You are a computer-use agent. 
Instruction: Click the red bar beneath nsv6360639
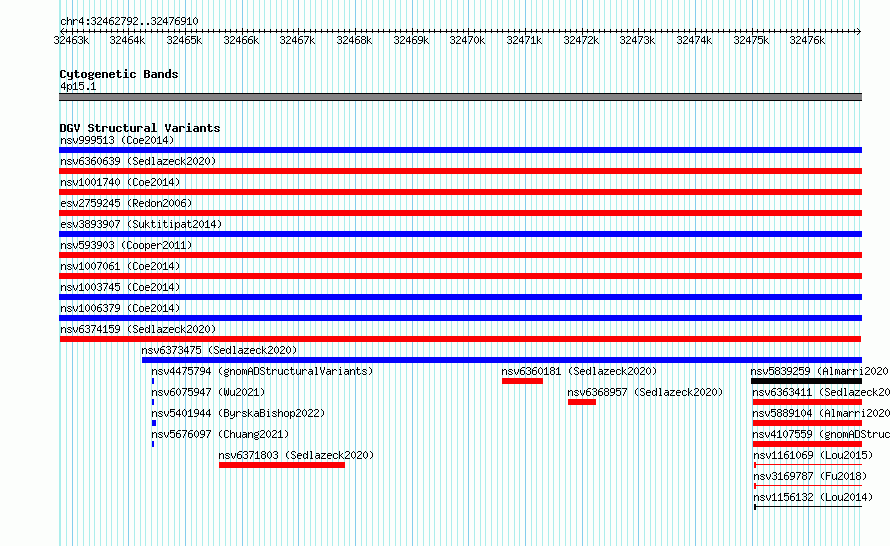point(460,171)
